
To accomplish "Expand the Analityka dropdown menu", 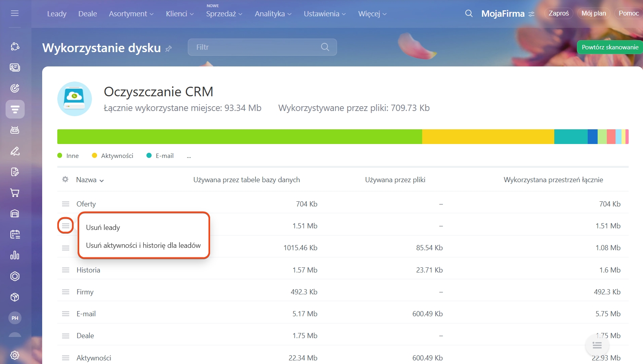I will (273, 14).
